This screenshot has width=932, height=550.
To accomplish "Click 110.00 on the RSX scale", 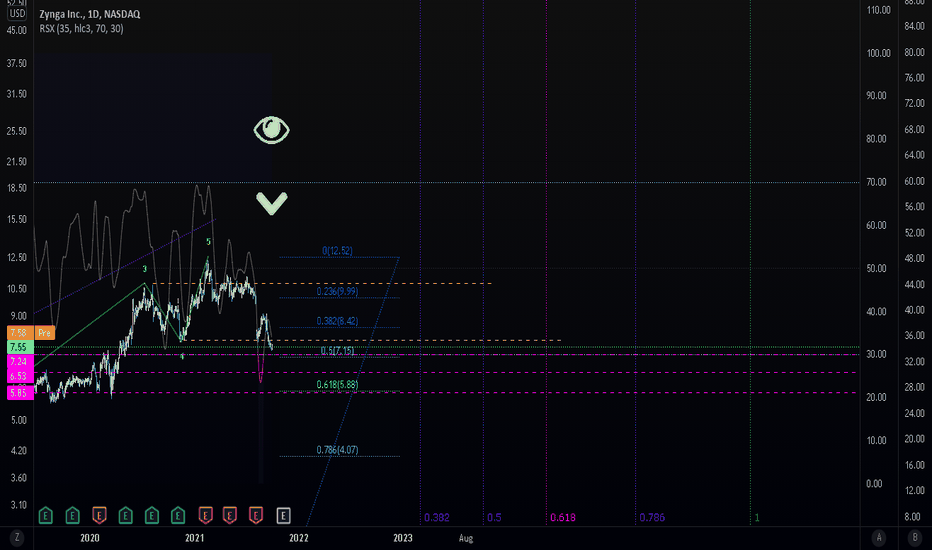I will tap(879, 10).
